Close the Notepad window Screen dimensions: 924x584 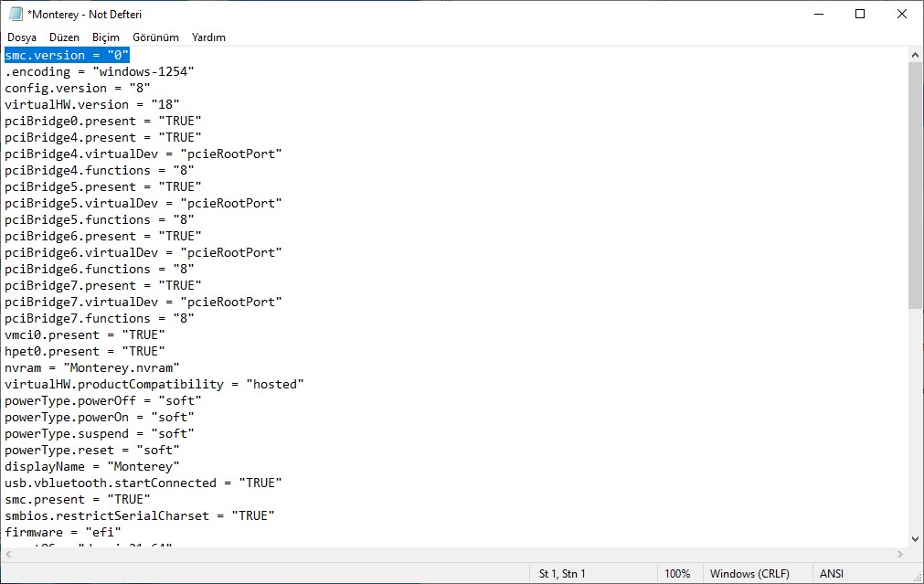pos(901,14)
